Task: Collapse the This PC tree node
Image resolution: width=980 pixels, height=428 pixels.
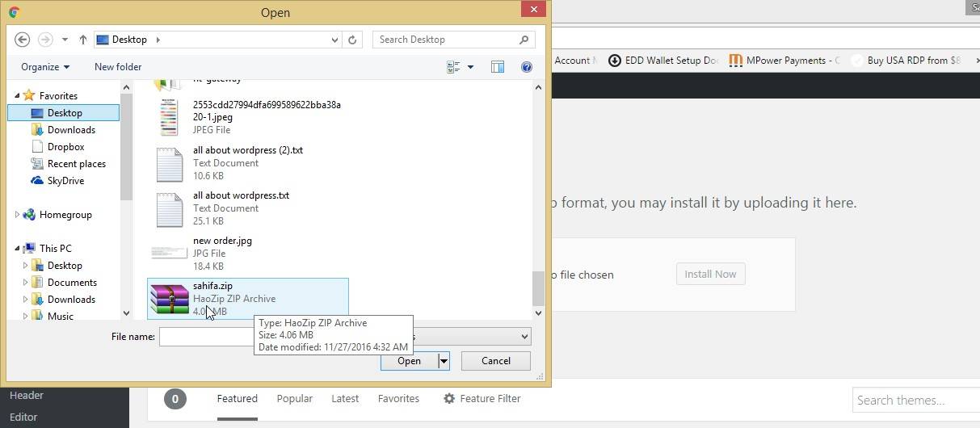Action: coord(18,249)
